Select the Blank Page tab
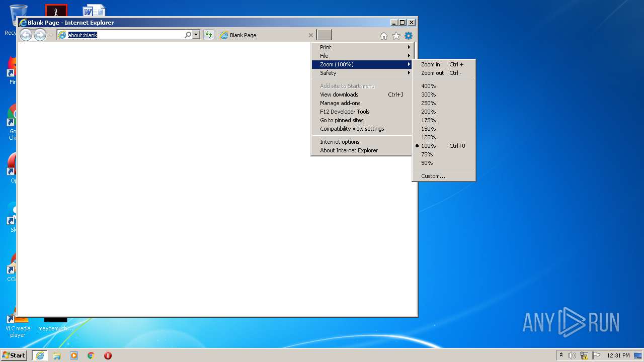The image size is (644, 362). (267, 35)
